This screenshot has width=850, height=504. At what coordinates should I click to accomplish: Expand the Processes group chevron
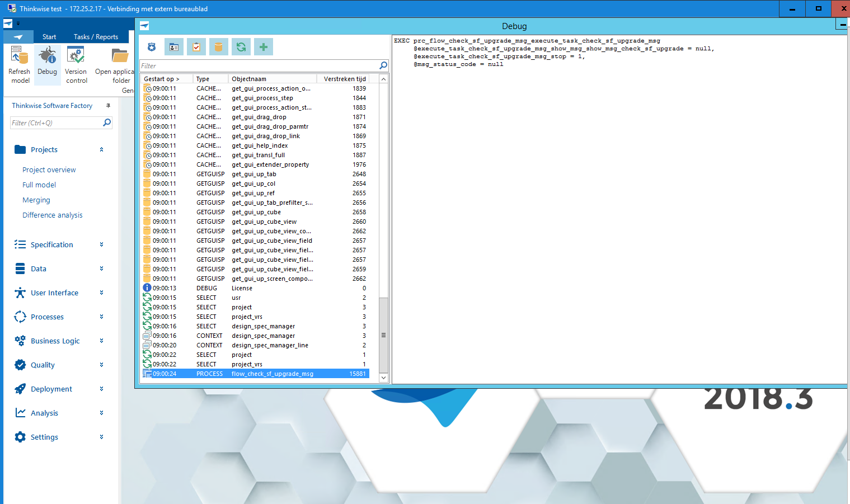pos(101,317)
